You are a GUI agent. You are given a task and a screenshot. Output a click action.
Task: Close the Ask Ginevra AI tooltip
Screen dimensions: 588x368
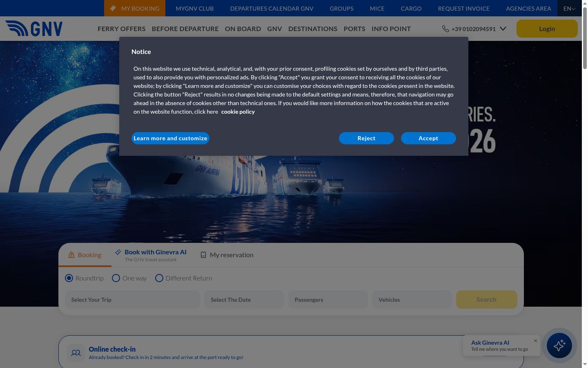click(x=536, y=341)
